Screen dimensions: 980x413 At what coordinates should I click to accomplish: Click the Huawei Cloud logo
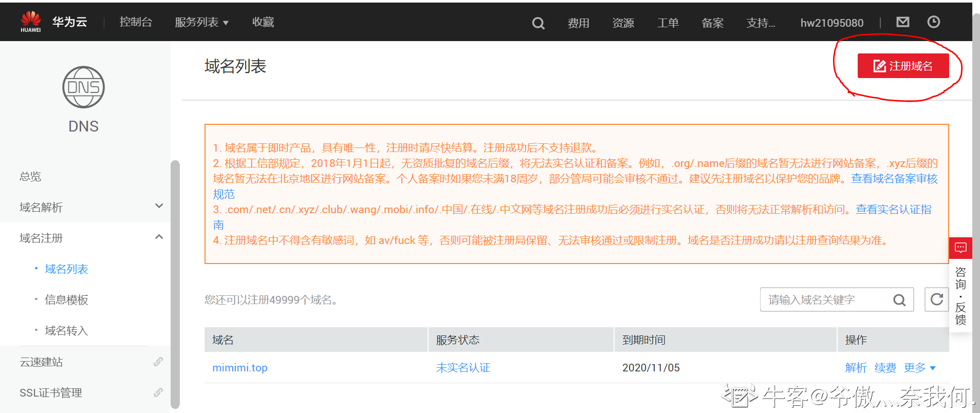coord(31,22)
